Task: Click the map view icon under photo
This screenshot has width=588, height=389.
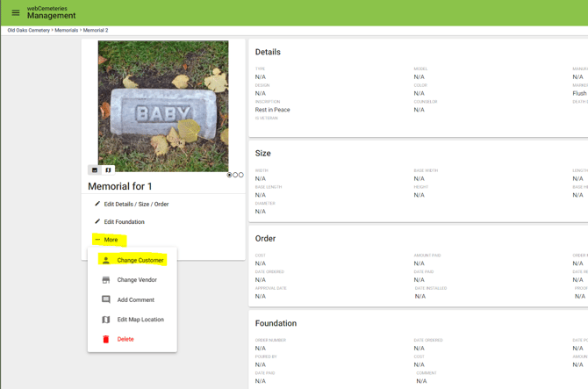Action: (108, 170)
